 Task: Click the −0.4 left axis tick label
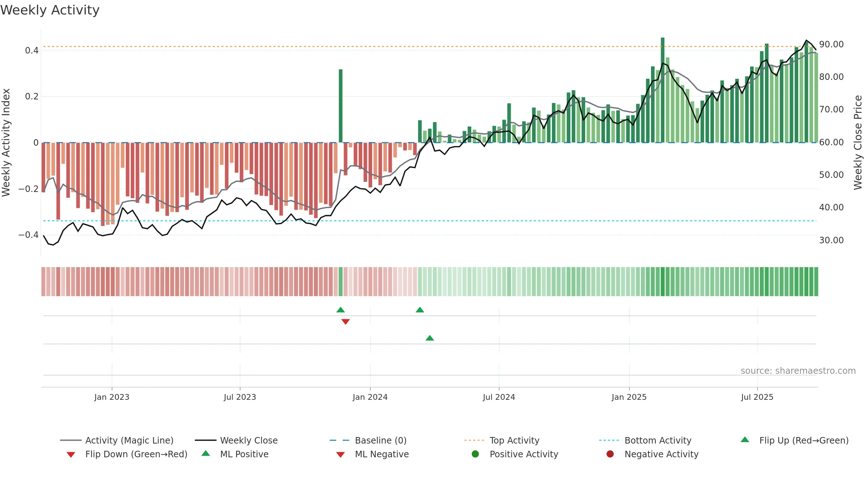pyautogui.click(x=29, y=235)
